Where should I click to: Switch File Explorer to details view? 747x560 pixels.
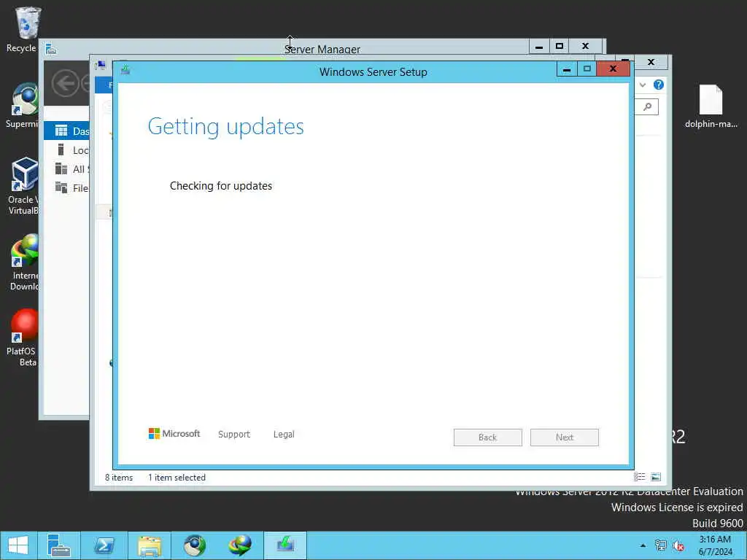tap(639, 477)
